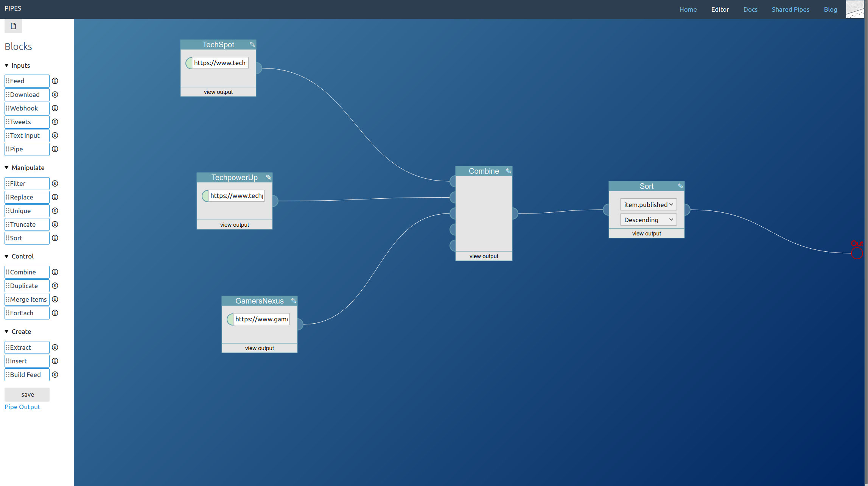Edit the Combine block title pencil
Screen dimensions: 868x486
508,171
